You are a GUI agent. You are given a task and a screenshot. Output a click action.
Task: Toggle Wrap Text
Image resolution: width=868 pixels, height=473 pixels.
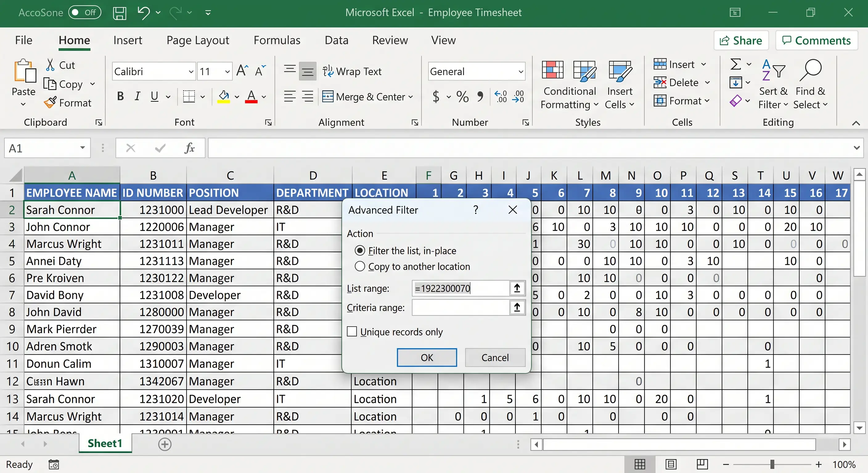point(351,71)
